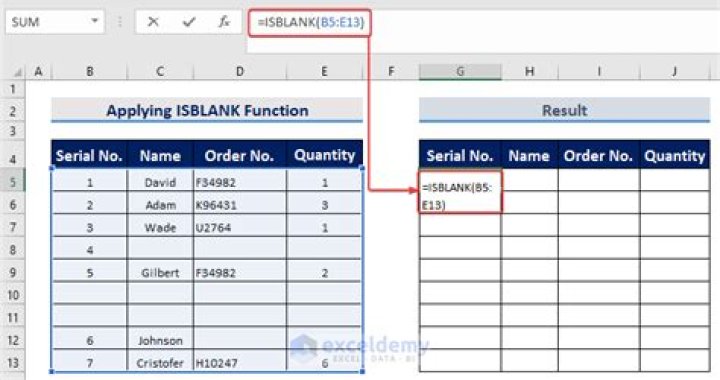Select column E header
The width and height of the screenshot is (720, 380).
pyautogui.click(x=324, y=72)
